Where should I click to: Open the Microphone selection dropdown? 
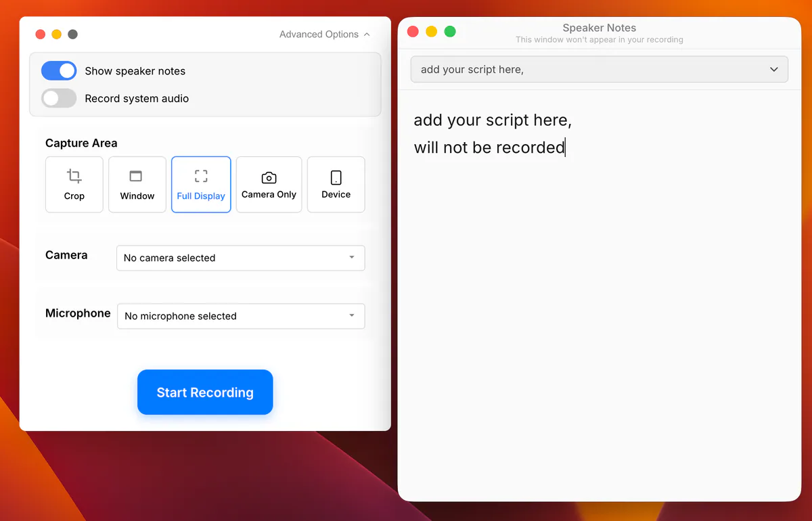click(x=241, y=316)
